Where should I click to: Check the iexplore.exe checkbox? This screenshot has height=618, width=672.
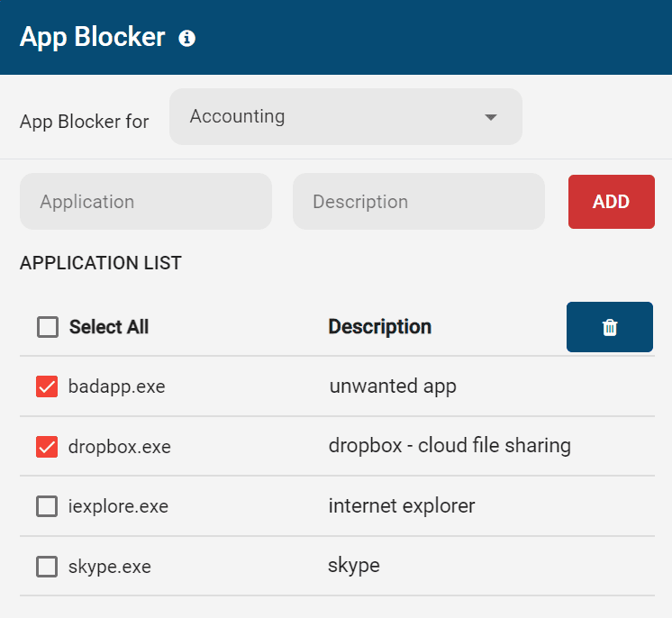(47, 506)
